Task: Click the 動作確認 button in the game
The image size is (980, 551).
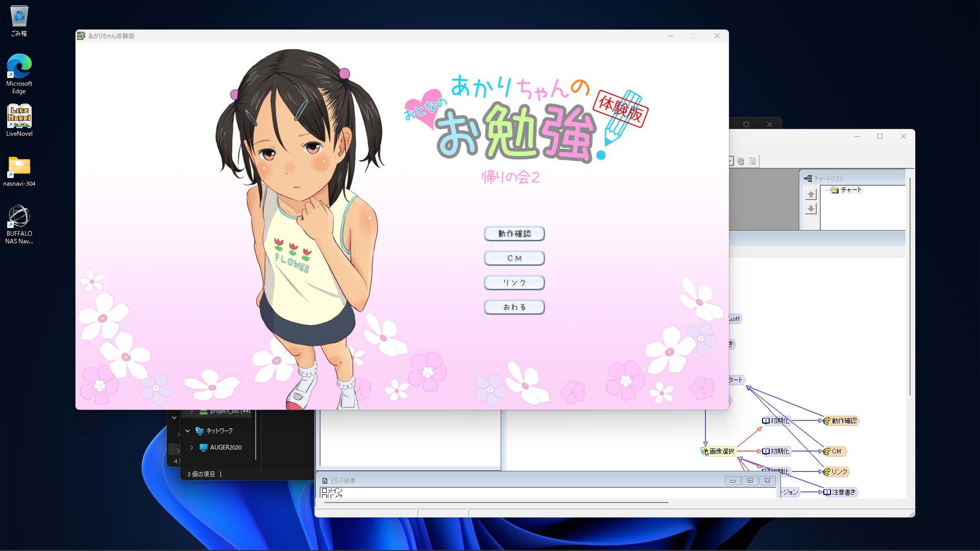Action: click(514, 234)
